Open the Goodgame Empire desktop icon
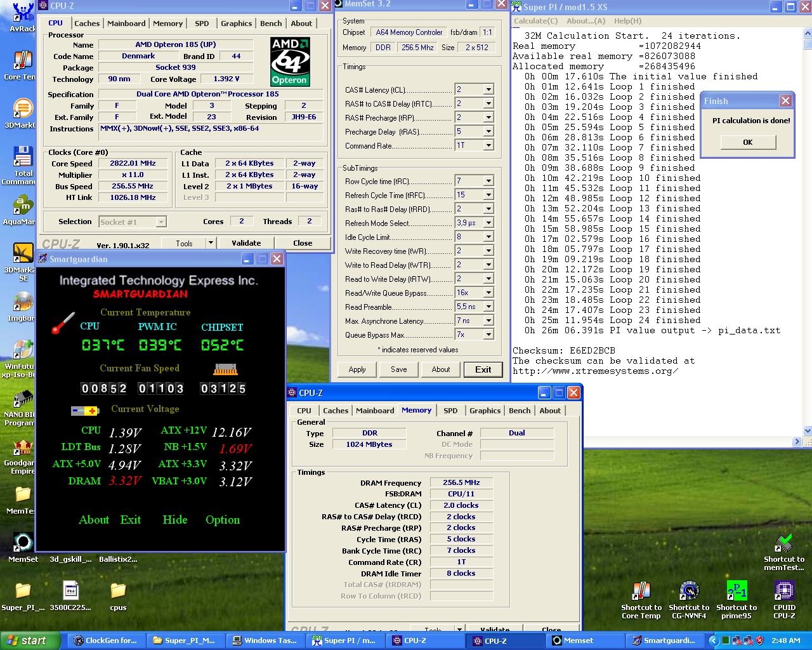The image size is (812, 650). (x=23, y=447)
